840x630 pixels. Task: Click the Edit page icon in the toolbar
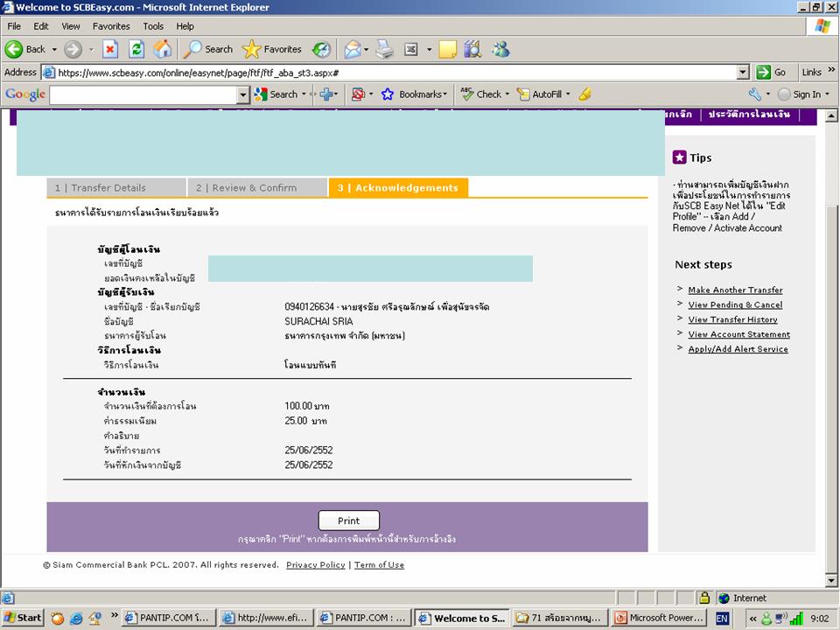411,49
